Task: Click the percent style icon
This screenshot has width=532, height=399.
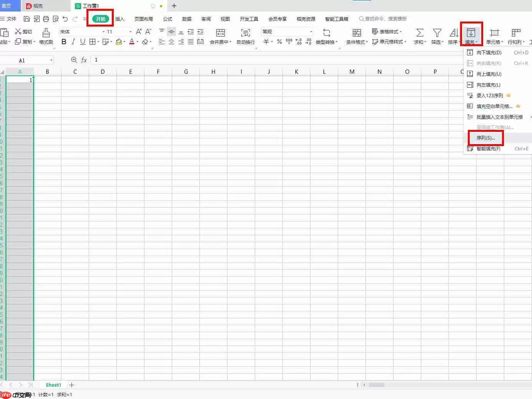Action: [279, 42]
